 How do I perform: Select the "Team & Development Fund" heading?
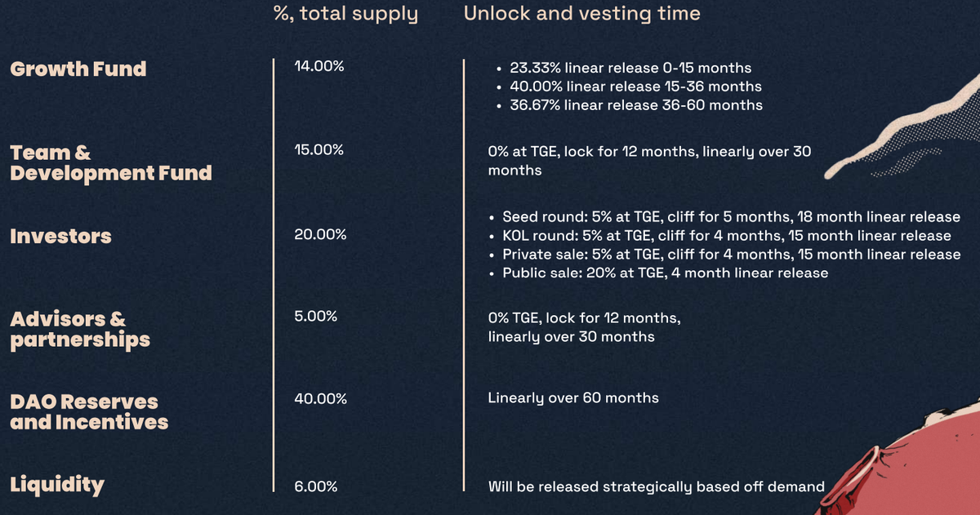click(x=110, y=162)
